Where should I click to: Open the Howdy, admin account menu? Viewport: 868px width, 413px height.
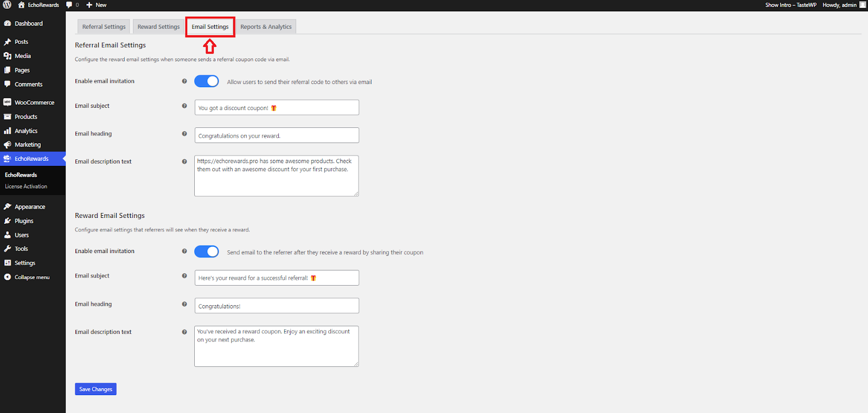(x=839, y=5)
